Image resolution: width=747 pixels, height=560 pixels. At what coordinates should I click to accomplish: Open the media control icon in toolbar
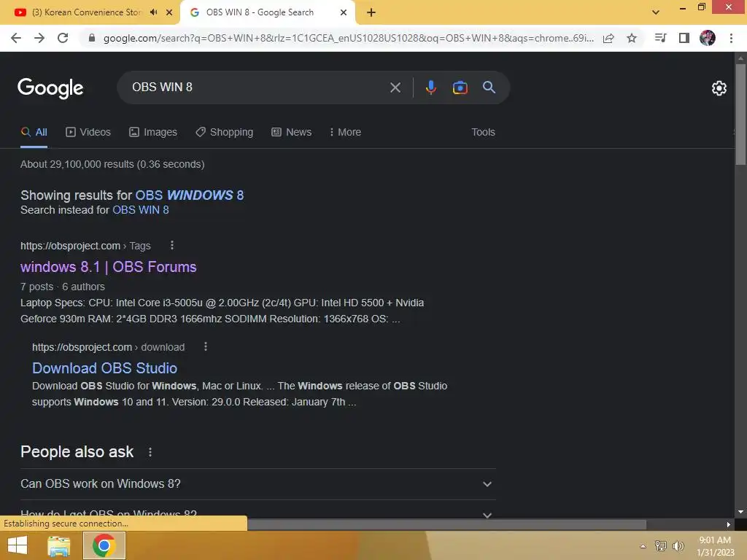click(x=660, y=38)
